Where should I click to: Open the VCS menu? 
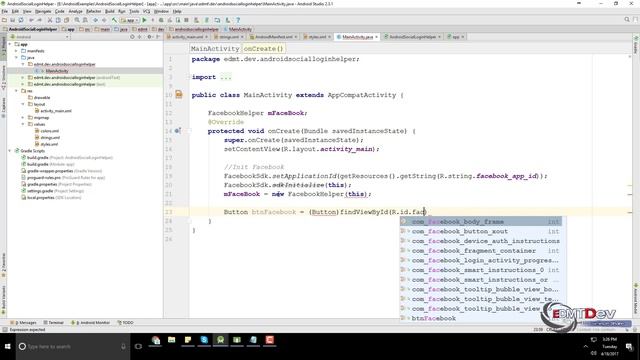pyautogui.click(x=146, y=11)
